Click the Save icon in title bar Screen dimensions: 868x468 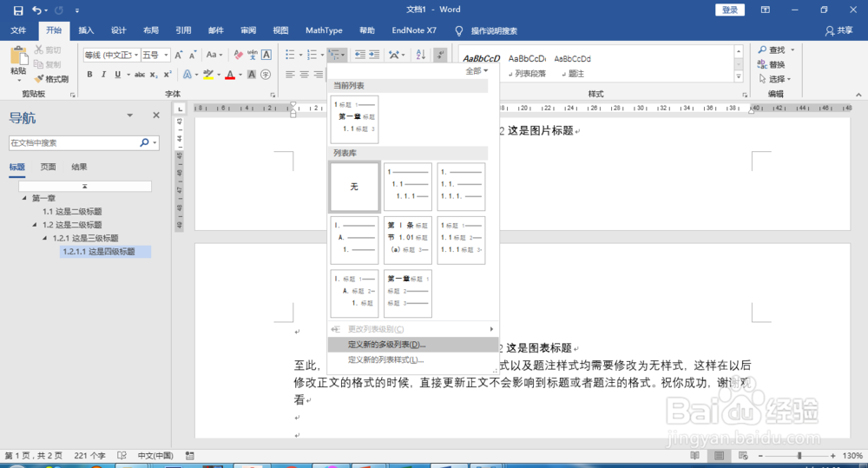tap(18, 10)
